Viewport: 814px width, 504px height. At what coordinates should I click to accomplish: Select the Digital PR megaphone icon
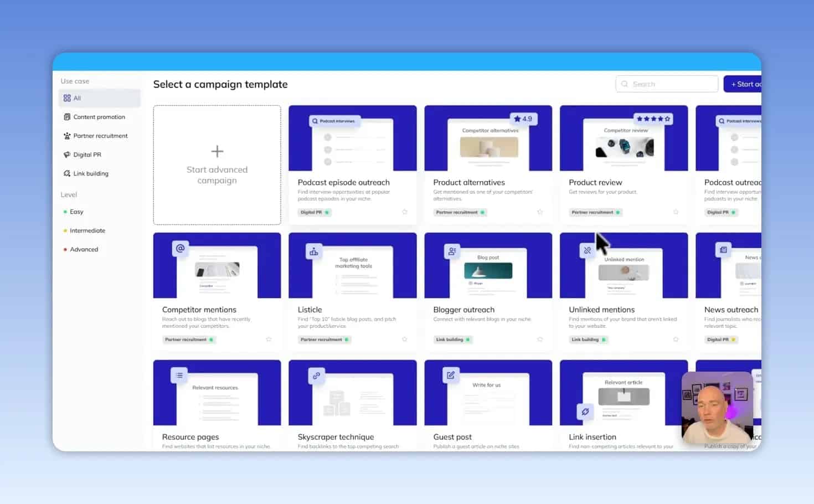coord(67,155)
